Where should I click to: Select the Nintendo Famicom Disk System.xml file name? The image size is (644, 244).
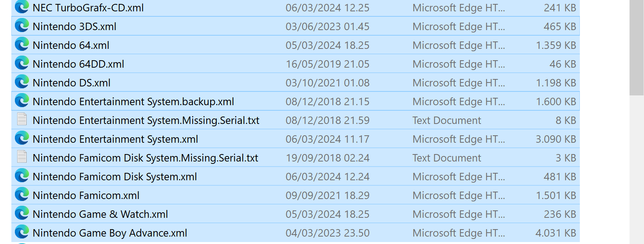(115, 177)
